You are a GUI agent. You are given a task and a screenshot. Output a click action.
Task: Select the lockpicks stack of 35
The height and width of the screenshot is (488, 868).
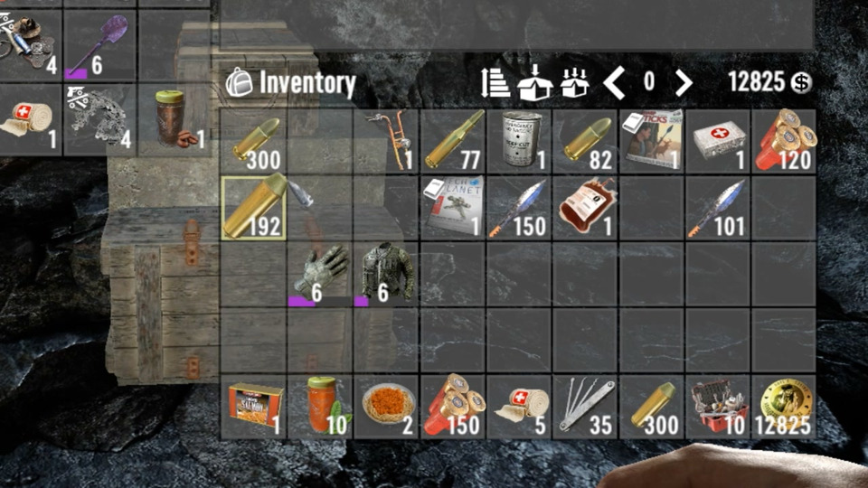pos(585,408)
